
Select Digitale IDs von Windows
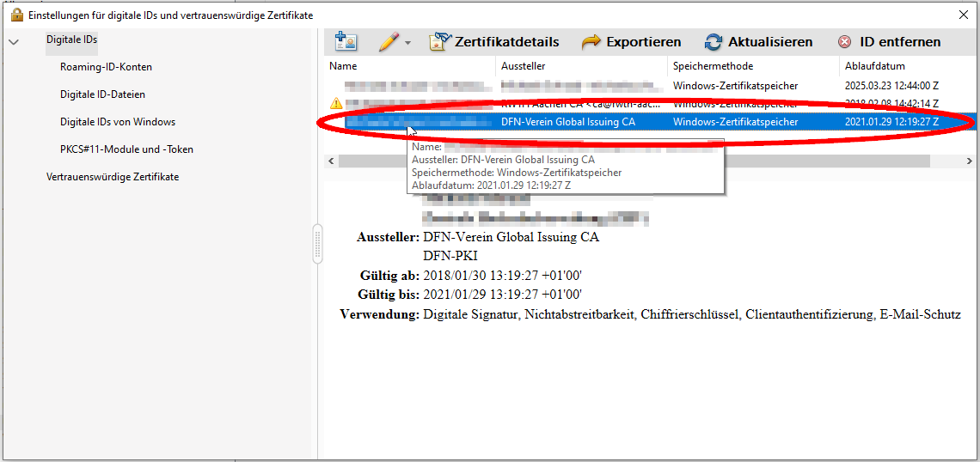tap(118, 122)
